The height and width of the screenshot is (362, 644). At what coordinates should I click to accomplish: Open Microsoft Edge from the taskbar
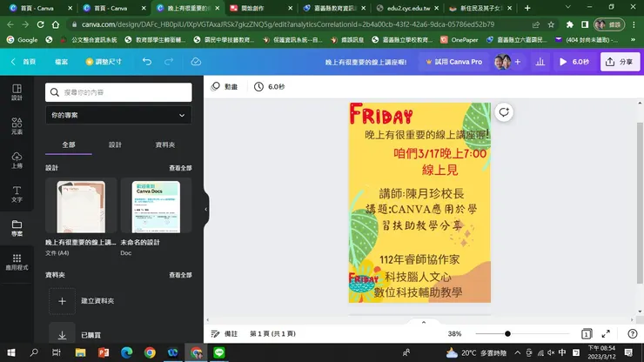[x=126, y=352]
